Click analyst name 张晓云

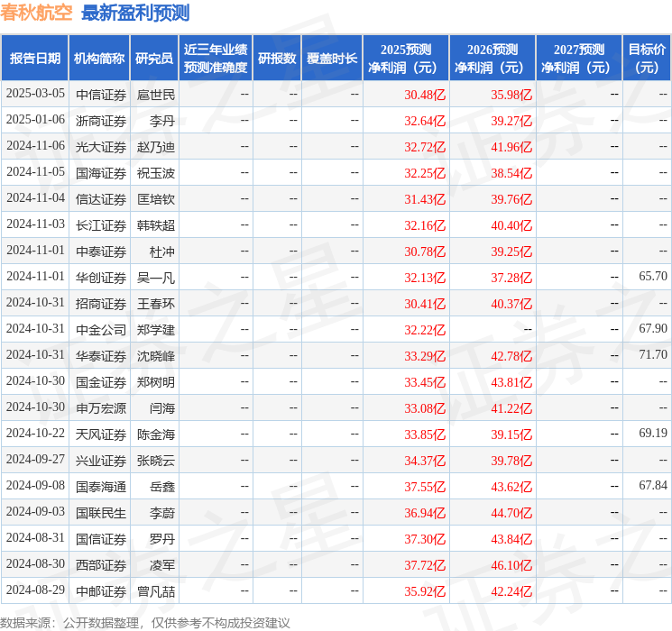(155, 461)
